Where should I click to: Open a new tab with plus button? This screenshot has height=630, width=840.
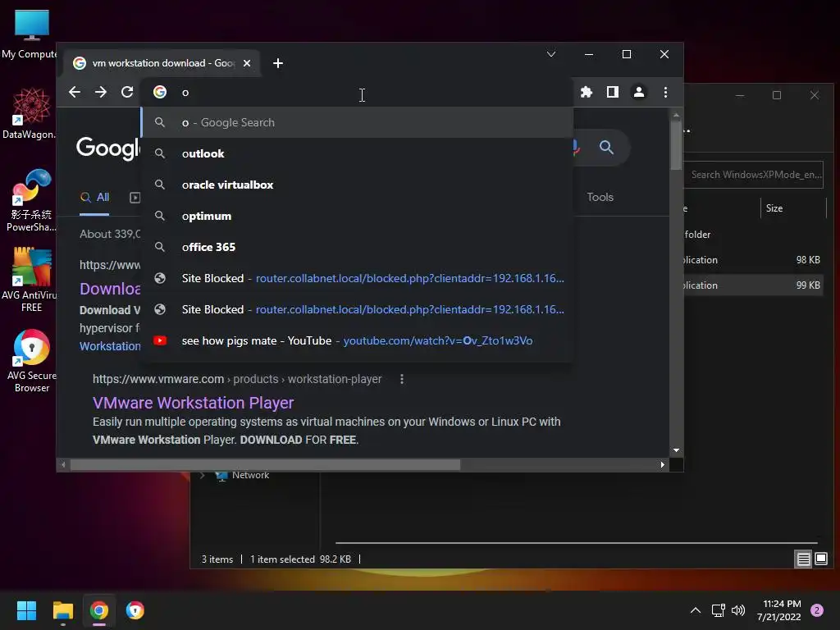(277, 63)
